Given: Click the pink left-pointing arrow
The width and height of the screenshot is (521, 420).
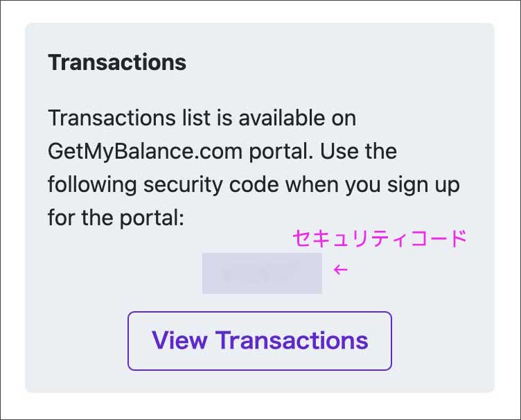Looking at the screenshot, I should 340,270.
